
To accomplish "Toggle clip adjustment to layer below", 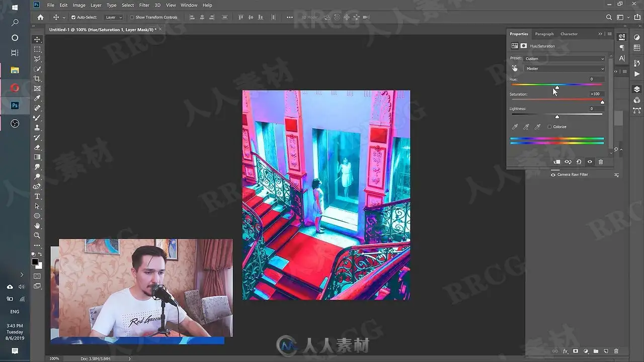I will point(556,162).
